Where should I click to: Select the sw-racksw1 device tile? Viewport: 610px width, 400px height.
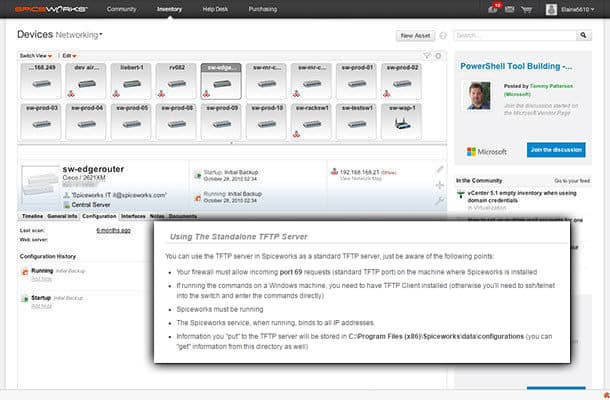click(x=311, y=121)
